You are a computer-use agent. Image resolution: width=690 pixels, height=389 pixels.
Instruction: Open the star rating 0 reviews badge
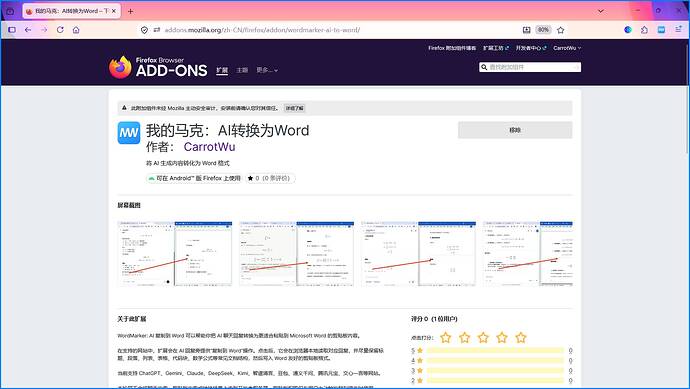pos(270,178)
